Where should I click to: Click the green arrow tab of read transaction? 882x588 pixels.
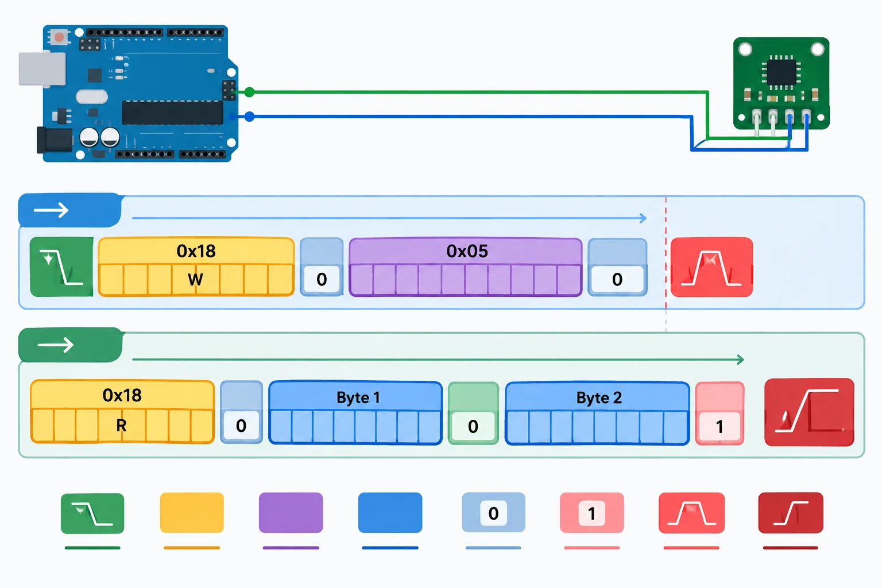coord(70,345)
